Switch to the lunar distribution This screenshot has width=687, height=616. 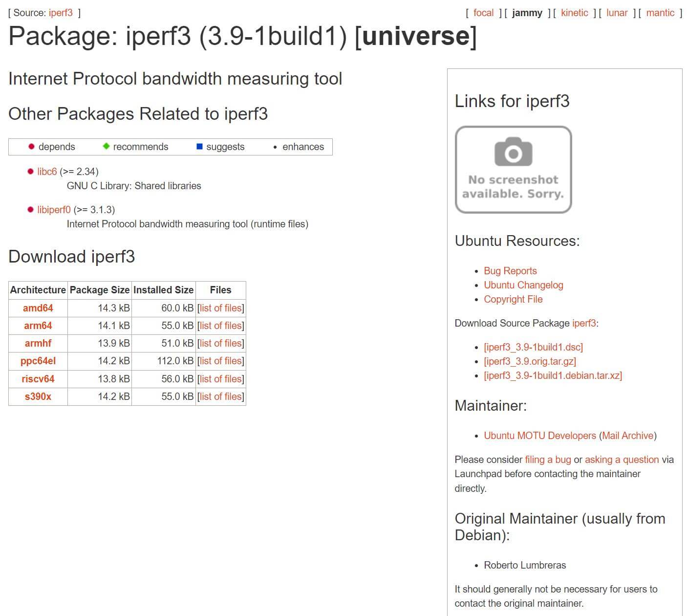click(617, 13)
